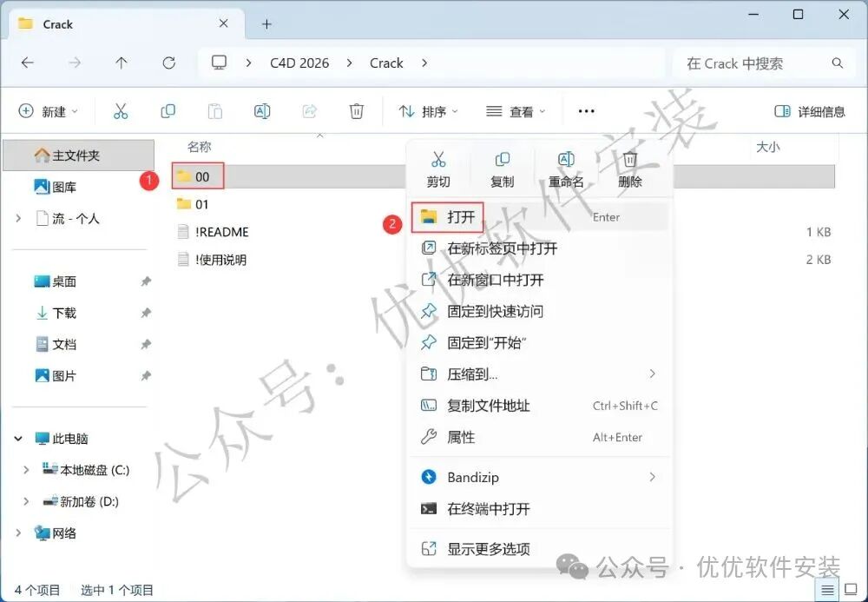This screenshot has height=602, width=868.
Task: Click the chevron after Crack in address bar
Action: tap(424, 63)
